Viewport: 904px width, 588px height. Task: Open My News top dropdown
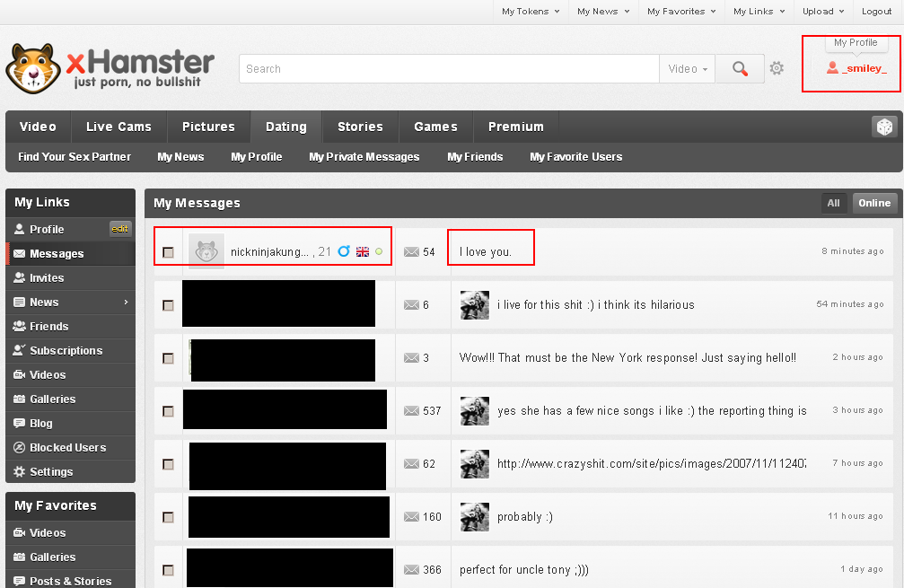point(603,12)
